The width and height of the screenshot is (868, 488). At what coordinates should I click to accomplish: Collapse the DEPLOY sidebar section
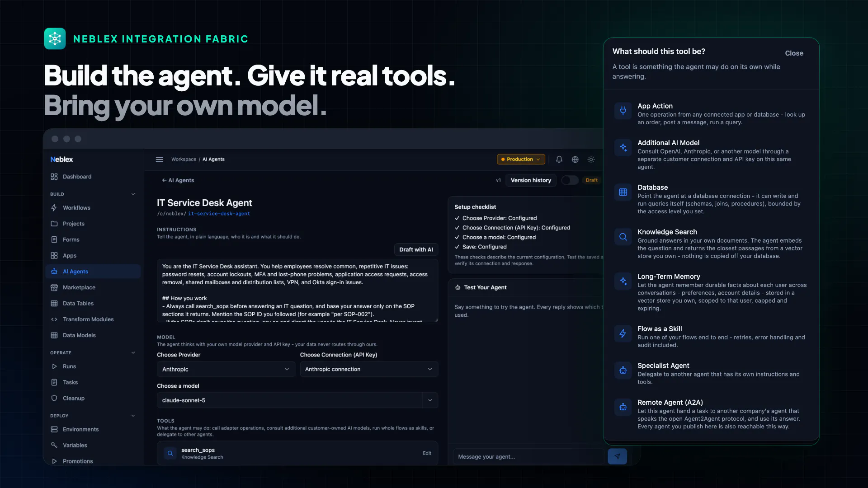point(133,416)
